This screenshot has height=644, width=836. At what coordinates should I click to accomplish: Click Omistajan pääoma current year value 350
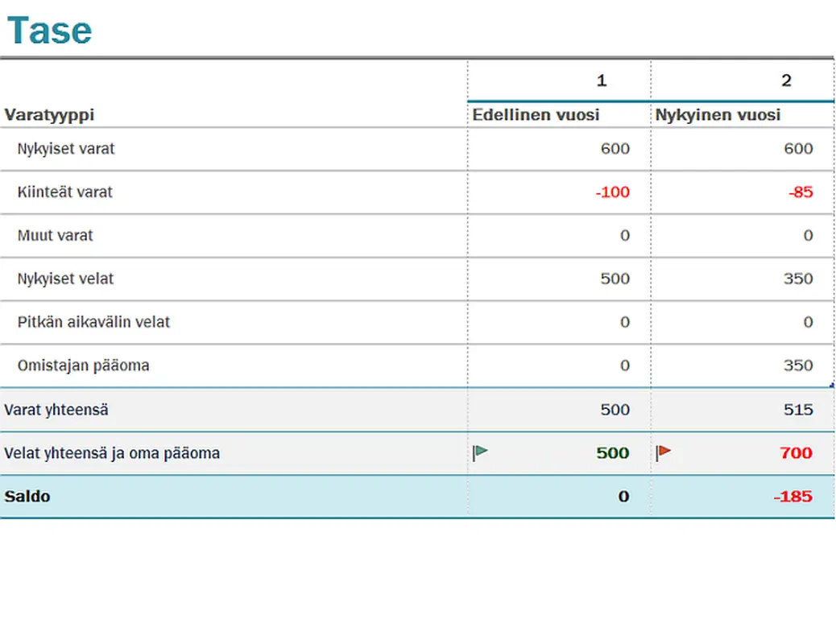[797, 366]
